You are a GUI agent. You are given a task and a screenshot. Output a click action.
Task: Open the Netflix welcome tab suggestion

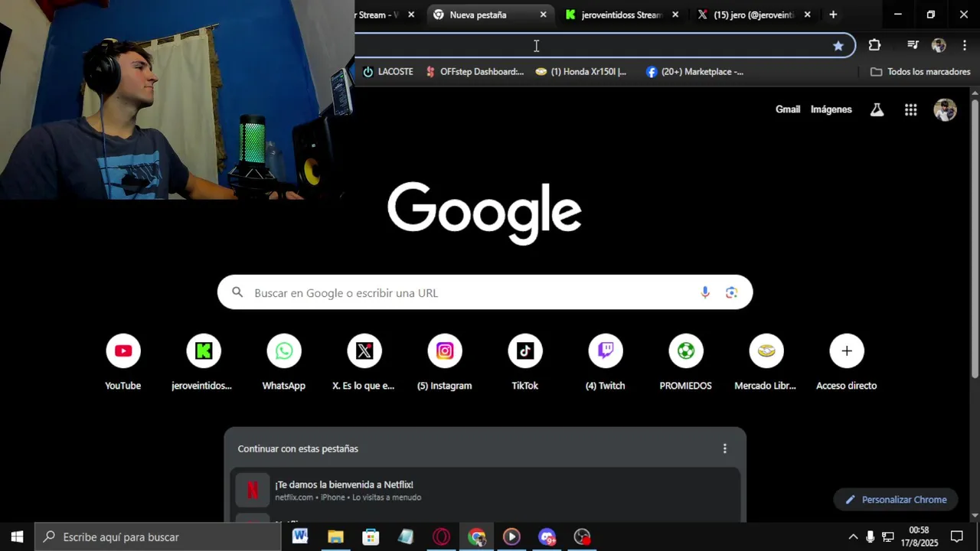click(x=485, y=490)
